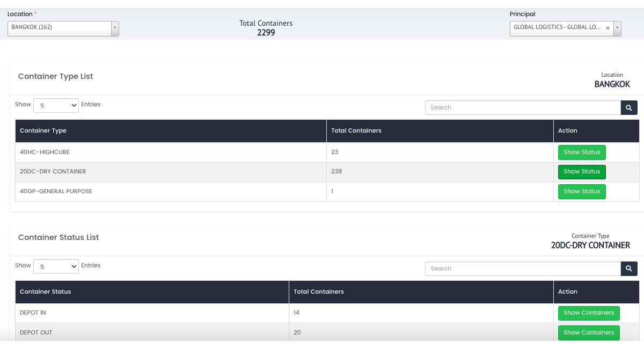
Task: Show status for 40GP-GENERAL PURPOSE
Action: pyautogui.click(x=582, y=192)
